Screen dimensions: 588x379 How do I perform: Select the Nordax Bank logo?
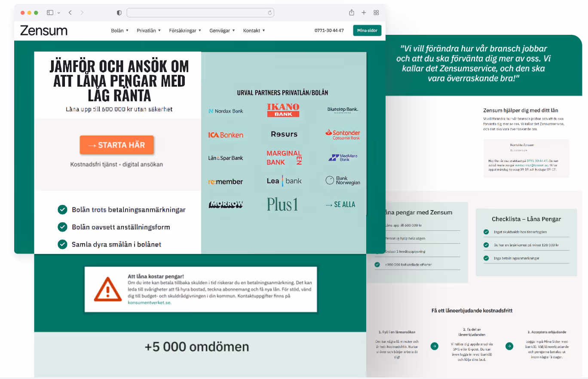coord(226,111)
